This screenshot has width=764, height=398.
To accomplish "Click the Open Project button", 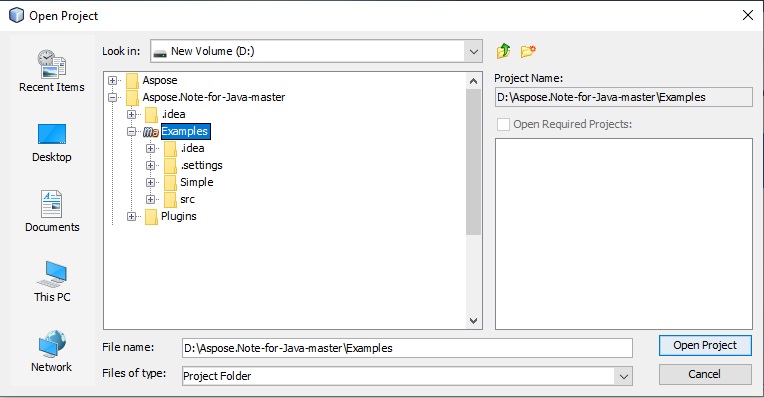I will [x=705, y=345].
